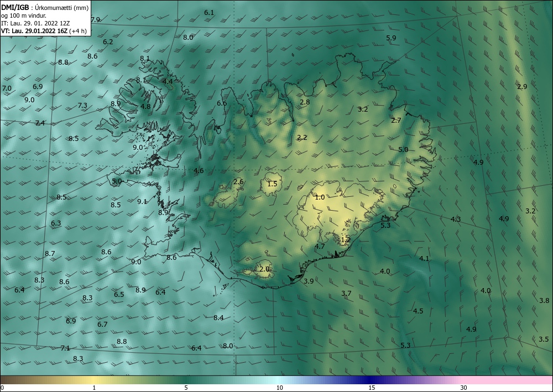Click the '7.1' value on the map
The width and height of the screenshot is (553, 392).
[65, 348]
